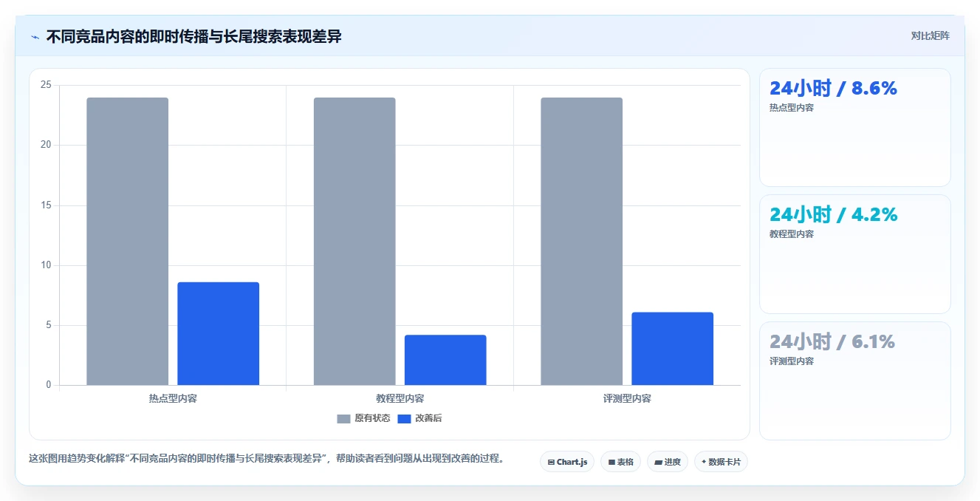Click the blue 改善后 bar for 评测型内容
Screen dimensions: 980x501
pyautogui.click(x=672, y=349)
